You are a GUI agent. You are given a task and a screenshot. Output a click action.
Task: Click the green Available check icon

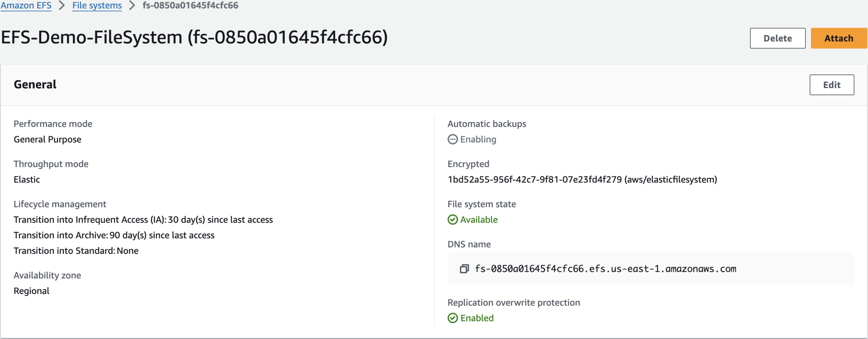click(452, 220)
